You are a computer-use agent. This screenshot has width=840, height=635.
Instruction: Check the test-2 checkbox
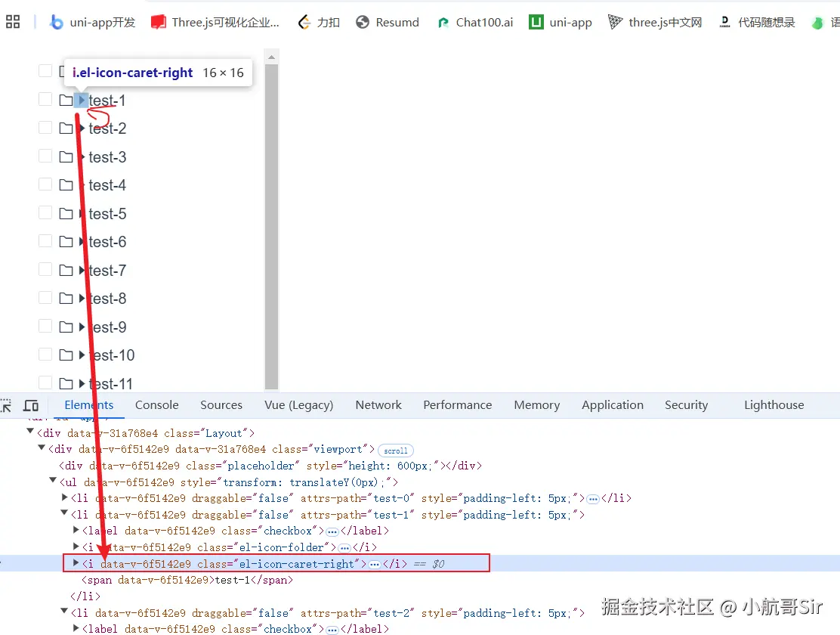coord(45,128)
